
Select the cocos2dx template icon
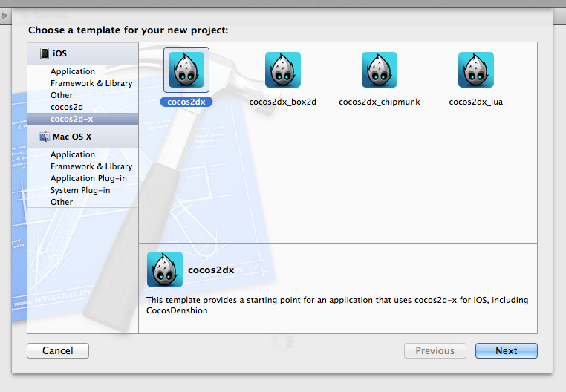(x=186, y=70)
